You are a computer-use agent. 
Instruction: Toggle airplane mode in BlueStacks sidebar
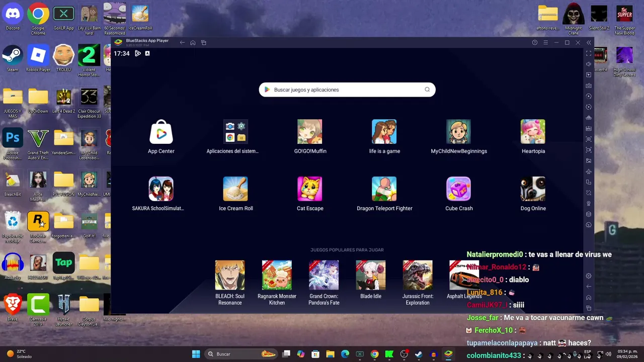click(x=589, y=171)
